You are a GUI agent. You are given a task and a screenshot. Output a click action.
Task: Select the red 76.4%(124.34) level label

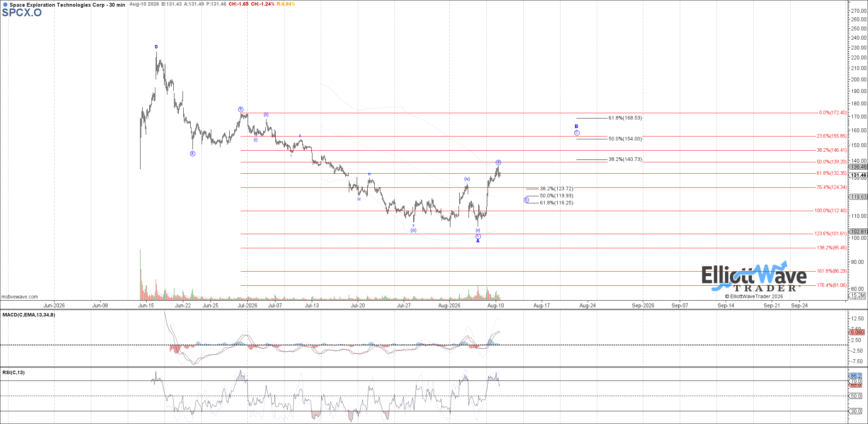point(832,187)
